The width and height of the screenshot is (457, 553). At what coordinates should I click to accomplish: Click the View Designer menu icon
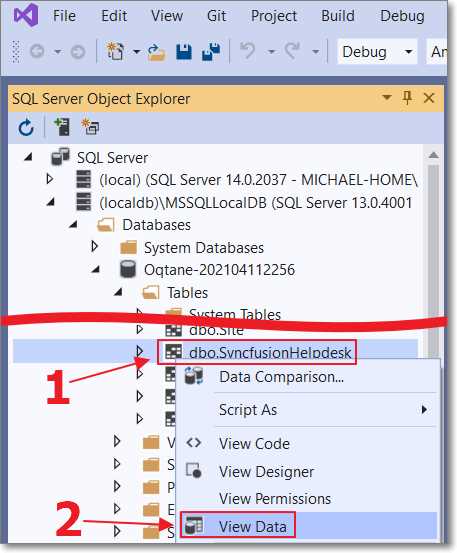194,470
